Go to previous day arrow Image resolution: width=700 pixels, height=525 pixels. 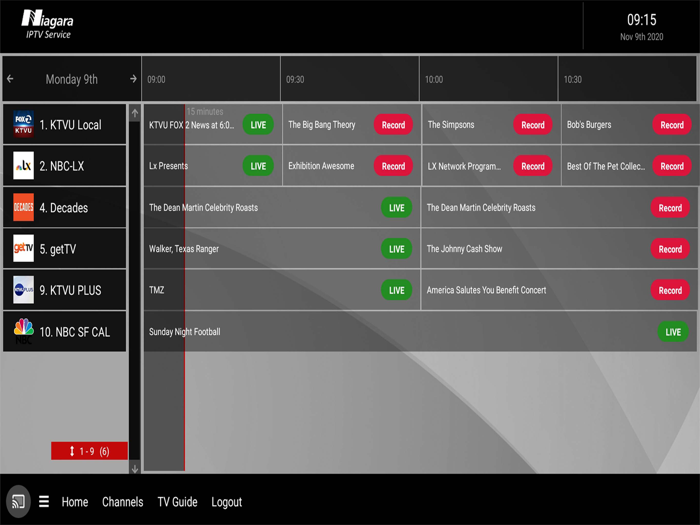[10, 79]
